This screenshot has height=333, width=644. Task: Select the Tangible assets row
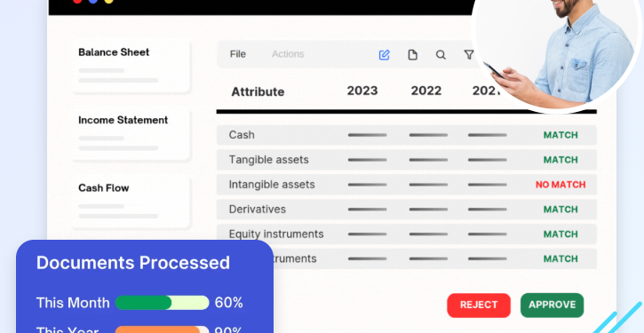(x=407, y=160)
